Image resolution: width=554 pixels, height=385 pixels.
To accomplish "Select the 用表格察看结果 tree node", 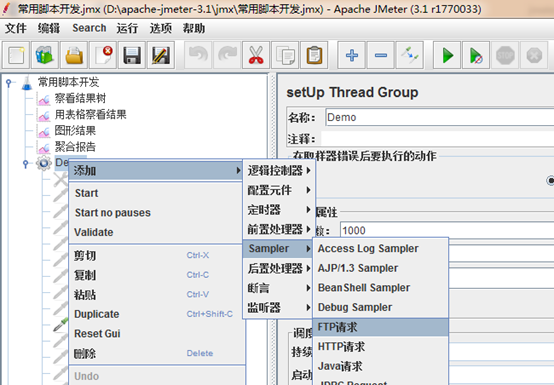I will 90,114.
